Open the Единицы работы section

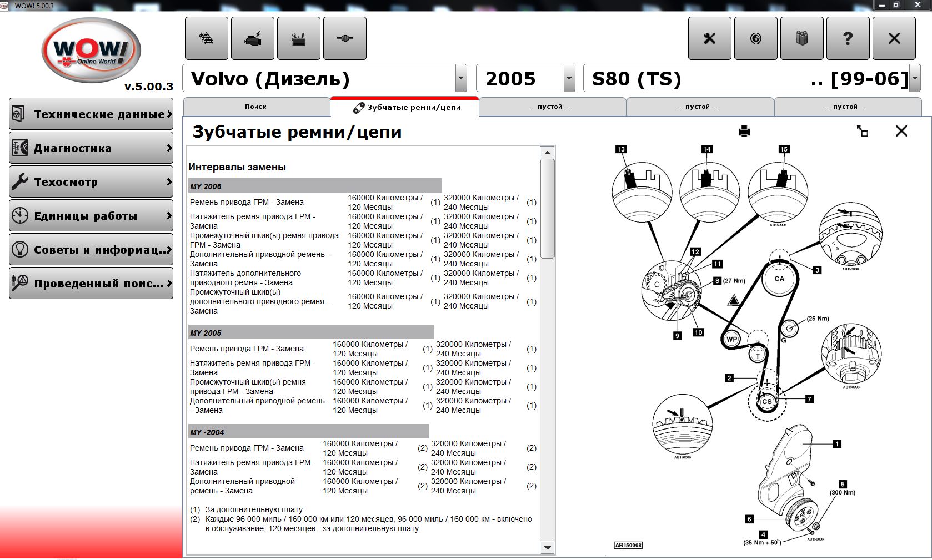point(91,216)
